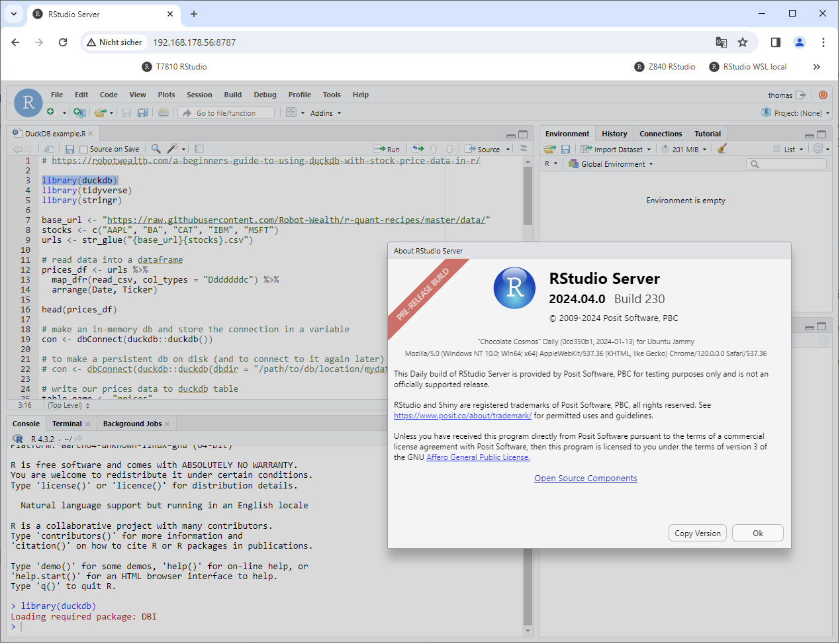840x644 pixels.
Task: Click the Copy Version button
Action: coord(697,533)
